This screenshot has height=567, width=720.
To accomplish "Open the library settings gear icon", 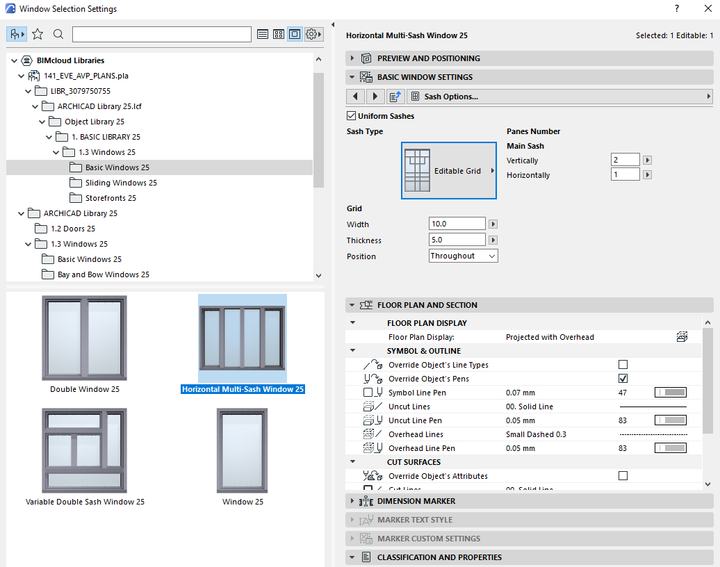I will click(313, 34).
